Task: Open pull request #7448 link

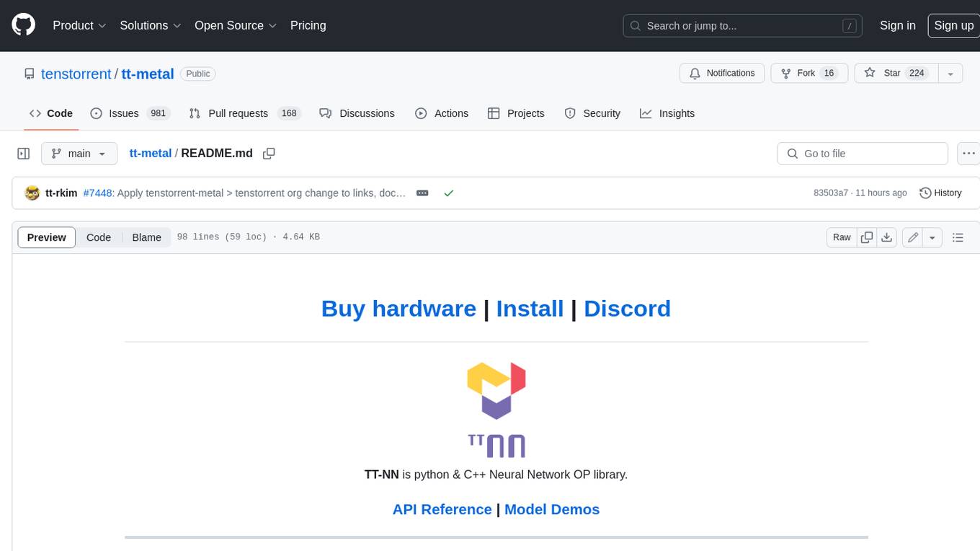Action: pyautogui.click(x=98, y=193)
